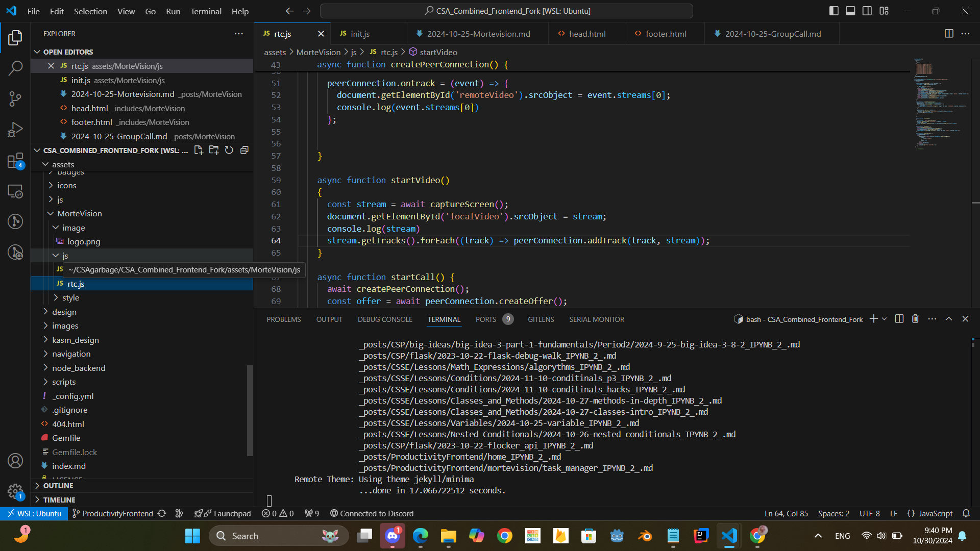Viewport: 980px width, 551px height.
Task: Click Spaces: 2 indentation setting
Action: pyautogui.click(x=834, y=513)
